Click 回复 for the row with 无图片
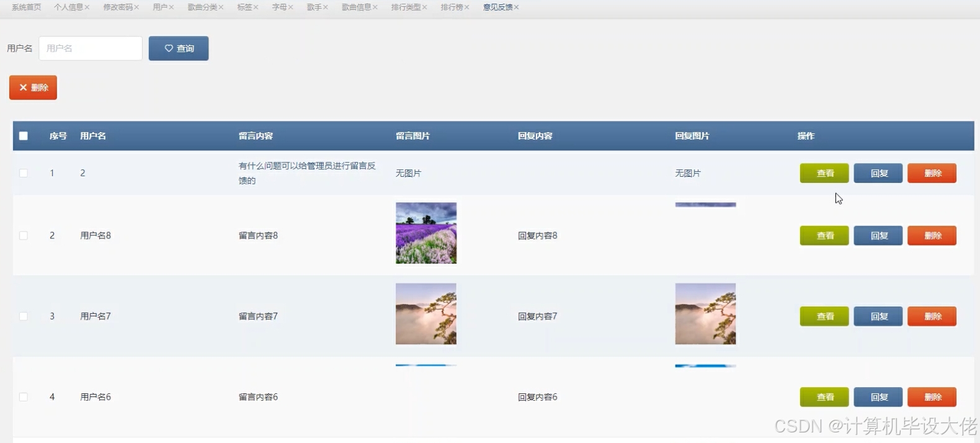Viewport: 980px width, 443px height. tap(878, 173)
